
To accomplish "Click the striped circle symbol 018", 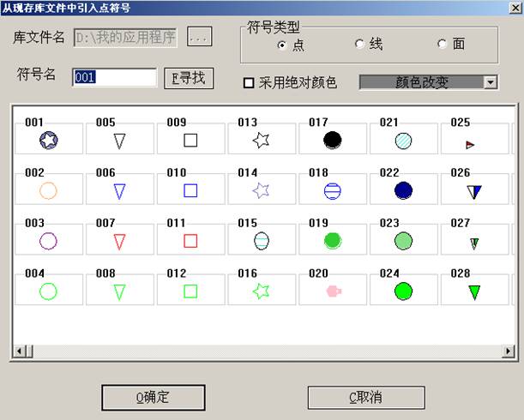I will pos(333,190).
